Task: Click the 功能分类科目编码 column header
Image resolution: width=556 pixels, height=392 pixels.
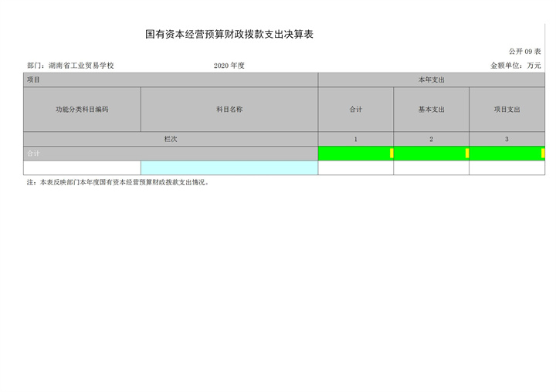Action: (82, 110)
